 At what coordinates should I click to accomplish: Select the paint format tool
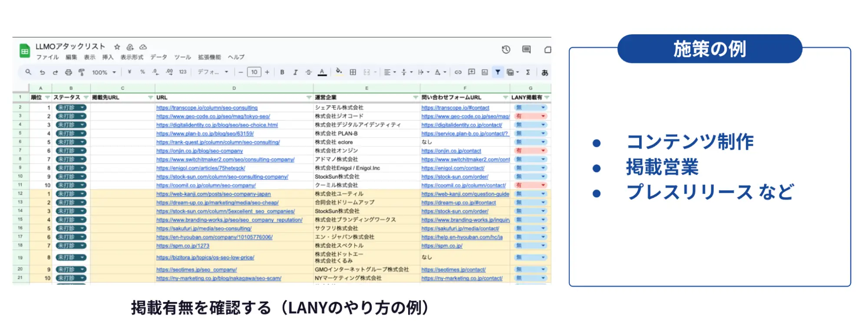(x=81, y=72)
